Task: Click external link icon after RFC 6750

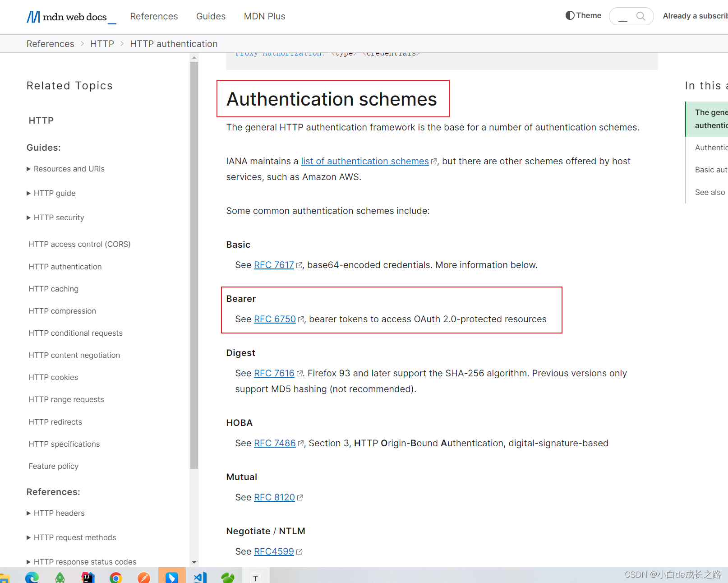Action: pyautogui.click(x=301, y=319)
